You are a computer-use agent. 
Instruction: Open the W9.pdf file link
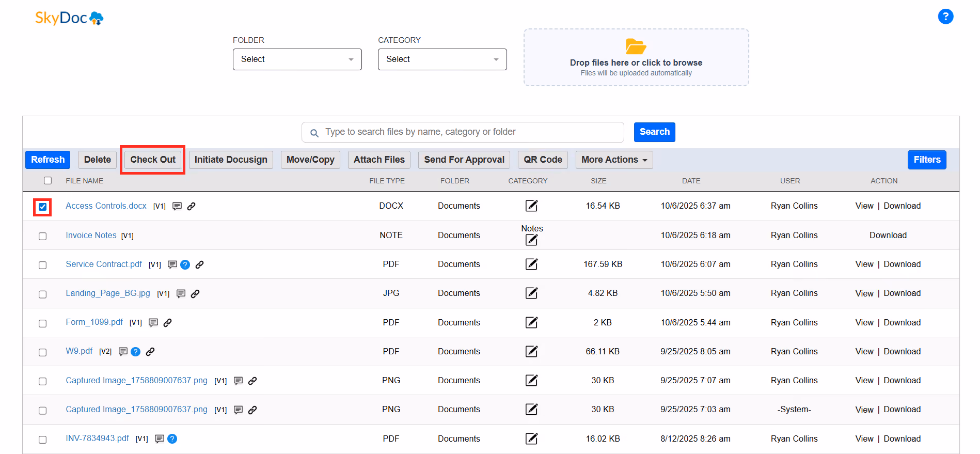[79, 351]
